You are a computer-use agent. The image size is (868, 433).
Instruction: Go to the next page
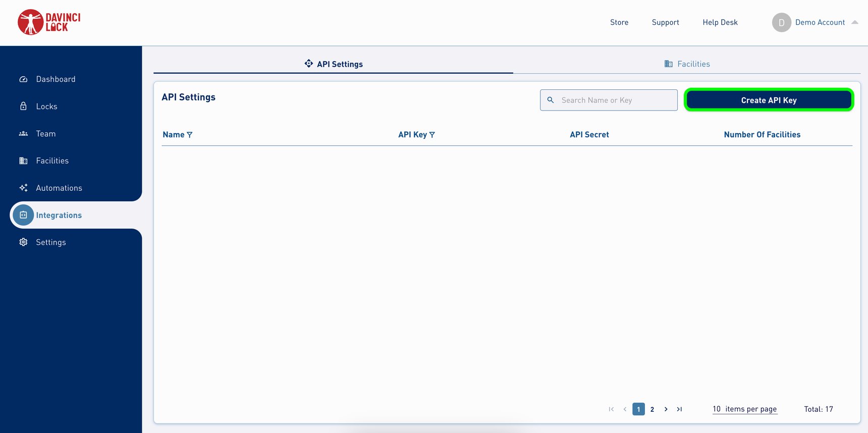[x=666, y=409]
